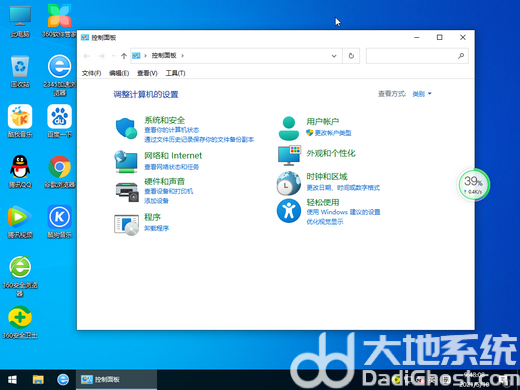Viewport: 520px width, 390px height.
Task: Click the 控制面板 taskbar button
Action: (x=116, y=380)
